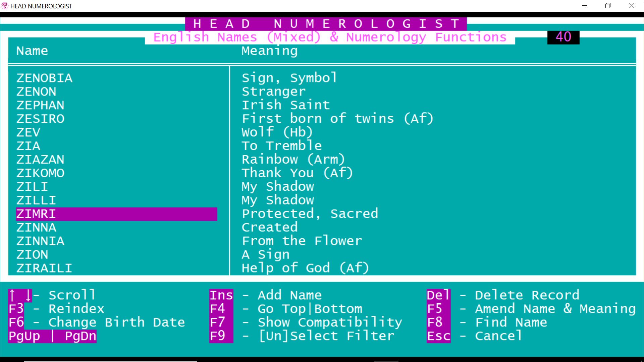
Task: Click the meaning 'From the Flower'
Action: click(302, 241)
